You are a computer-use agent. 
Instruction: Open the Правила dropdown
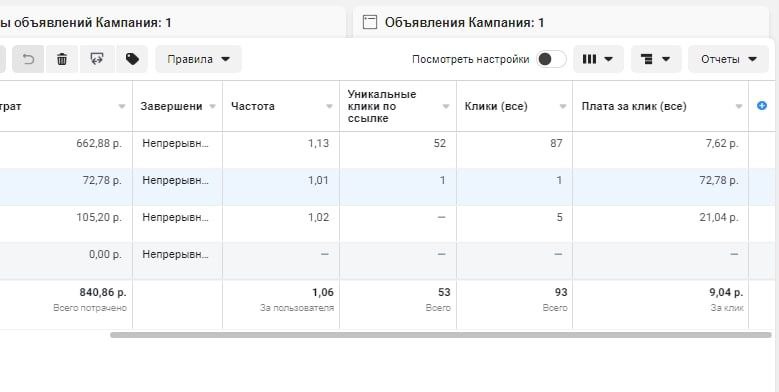click(198, 59)
